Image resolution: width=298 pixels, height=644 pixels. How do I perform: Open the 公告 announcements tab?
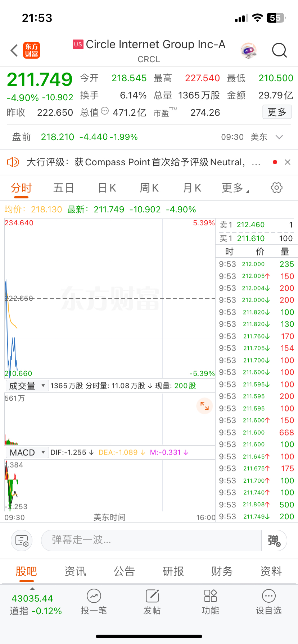[x=124, y=571]
